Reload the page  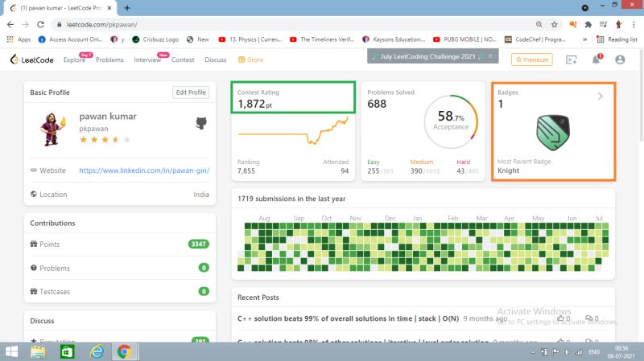40,25
